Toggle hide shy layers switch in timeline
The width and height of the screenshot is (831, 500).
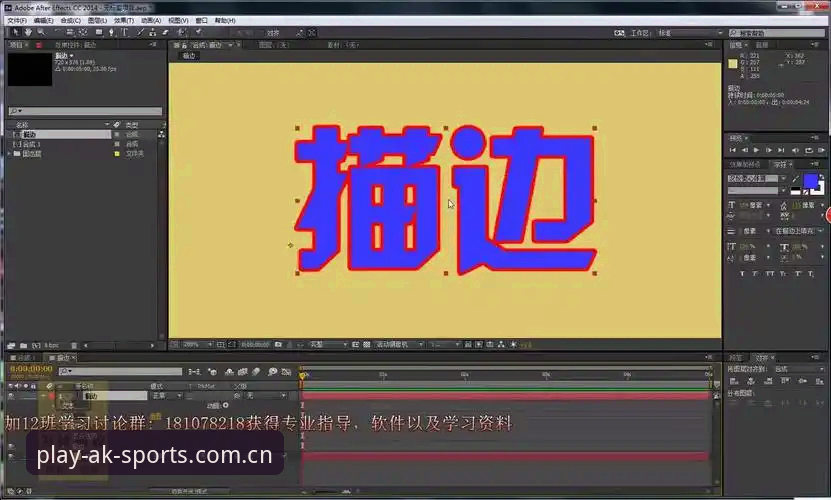point(229,372)
